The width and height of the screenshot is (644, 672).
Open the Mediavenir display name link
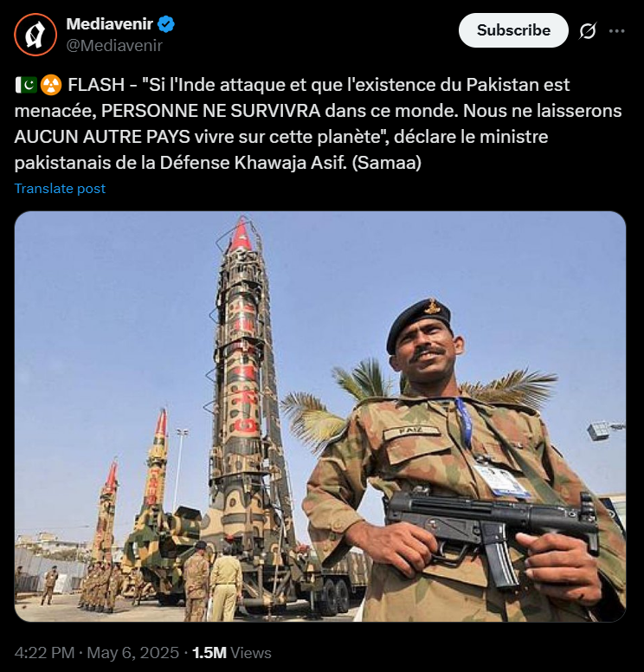tap(110, 24)
